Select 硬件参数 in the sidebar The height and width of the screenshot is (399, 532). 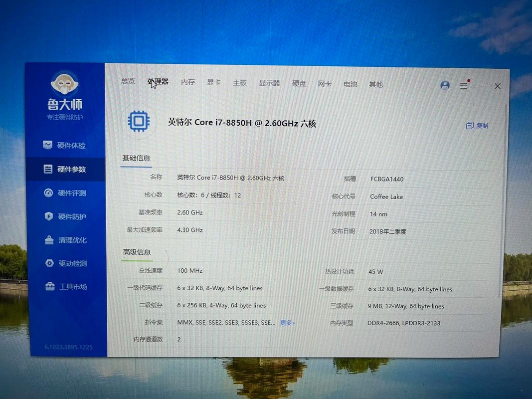65,169
